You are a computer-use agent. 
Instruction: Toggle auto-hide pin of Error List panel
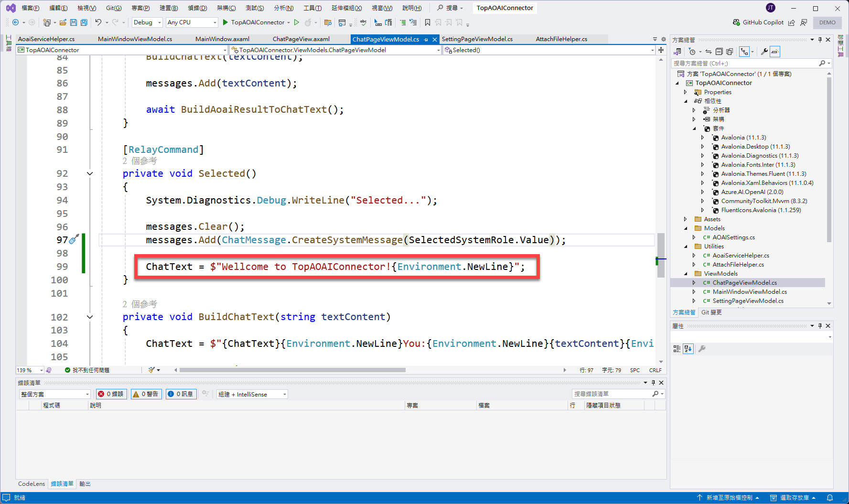653,383
